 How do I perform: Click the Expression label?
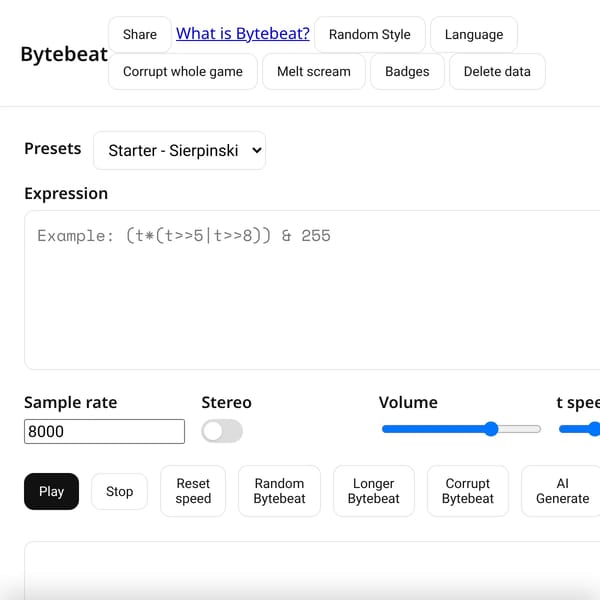pyautogui.click(x=66, y=193)
